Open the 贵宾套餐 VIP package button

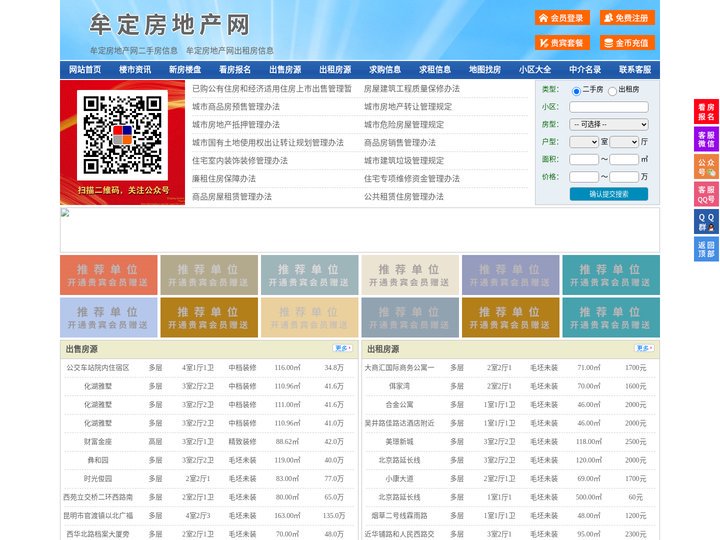click(x=562, y=43)
